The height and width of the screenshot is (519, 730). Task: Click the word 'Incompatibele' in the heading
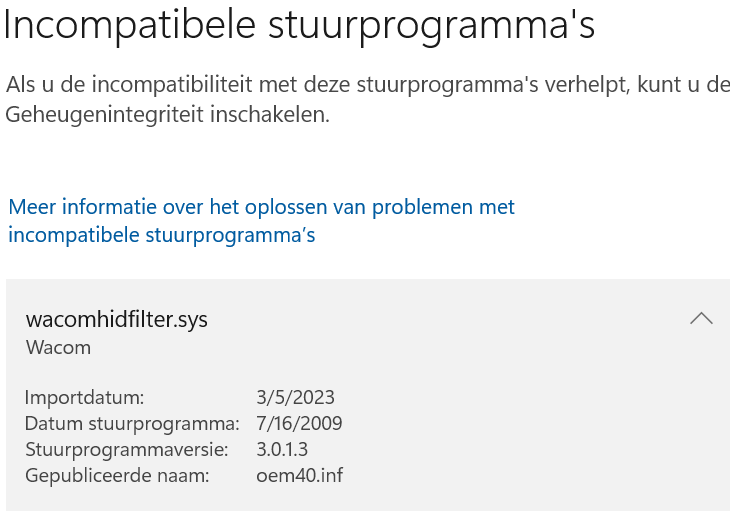coord(130,26)
